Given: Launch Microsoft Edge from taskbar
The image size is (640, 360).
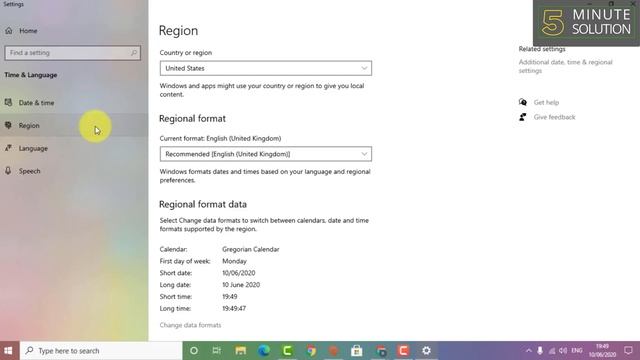Looking at the screenshot, I should [264, 351].
